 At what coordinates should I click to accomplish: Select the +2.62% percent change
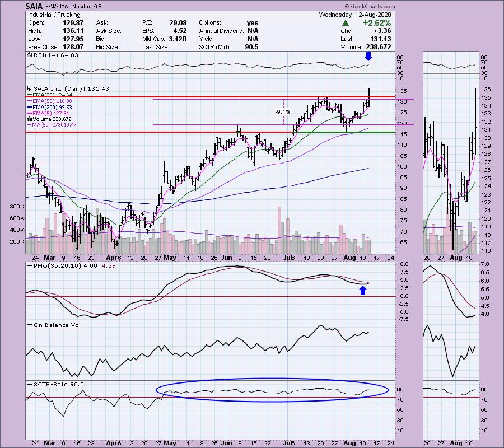click(x=377, y=23)
